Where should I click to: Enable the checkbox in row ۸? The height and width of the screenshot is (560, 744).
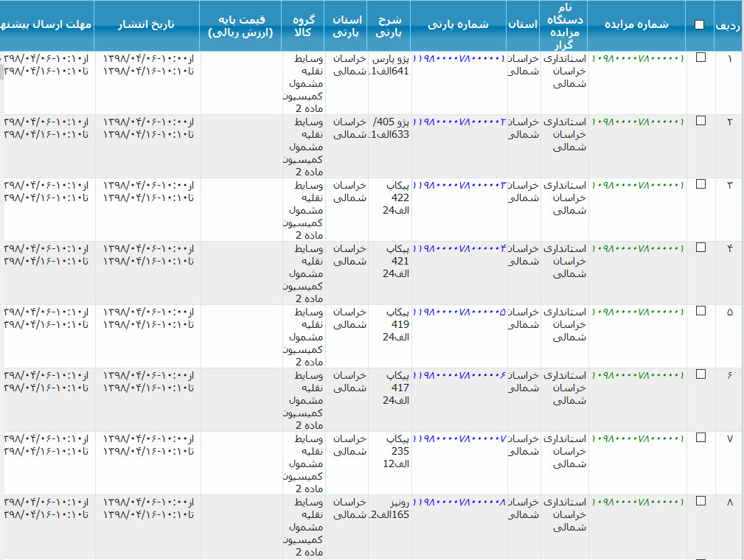pos(700,501)
